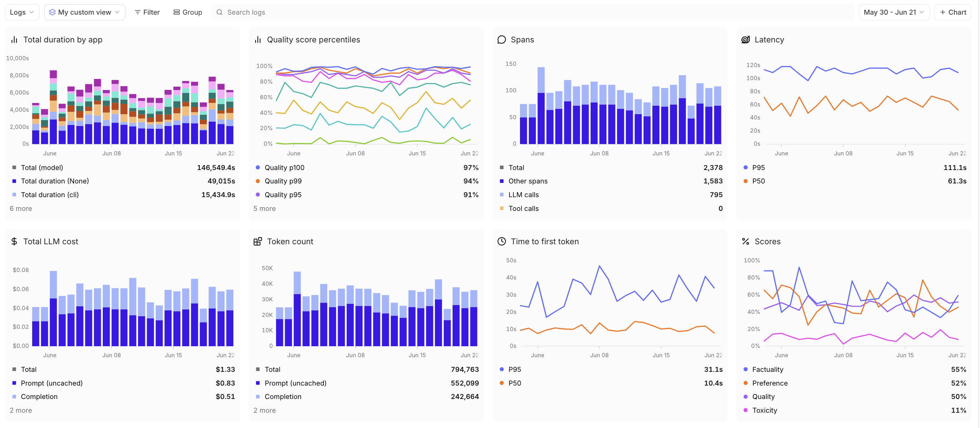Click the clock icon for Time to first token
980x428 pixels.
point(502,241)
